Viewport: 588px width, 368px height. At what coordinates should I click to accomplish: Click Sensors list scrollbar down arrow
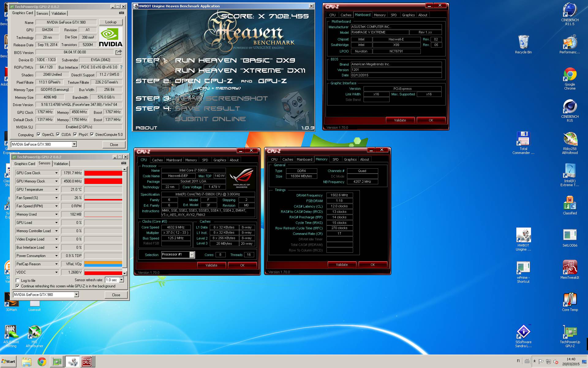[124, 273]
